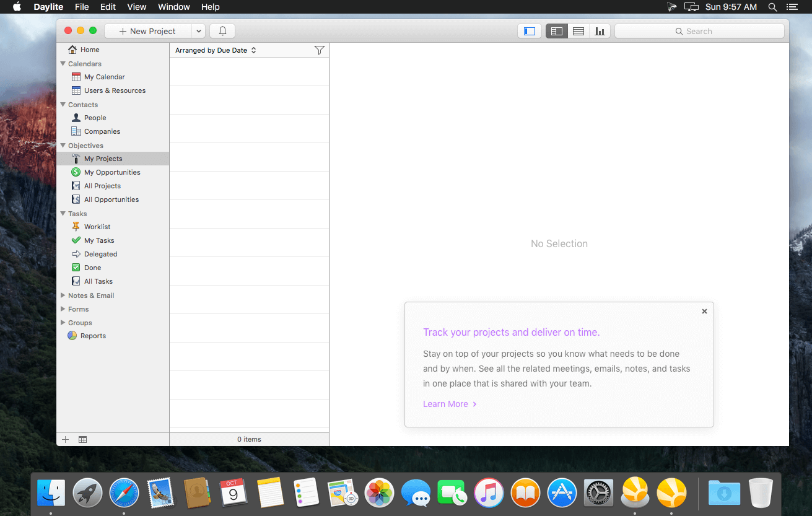Screen dimensions: 812x516
Task: Open FaceTime from the Dock
Action: [453, 493]
